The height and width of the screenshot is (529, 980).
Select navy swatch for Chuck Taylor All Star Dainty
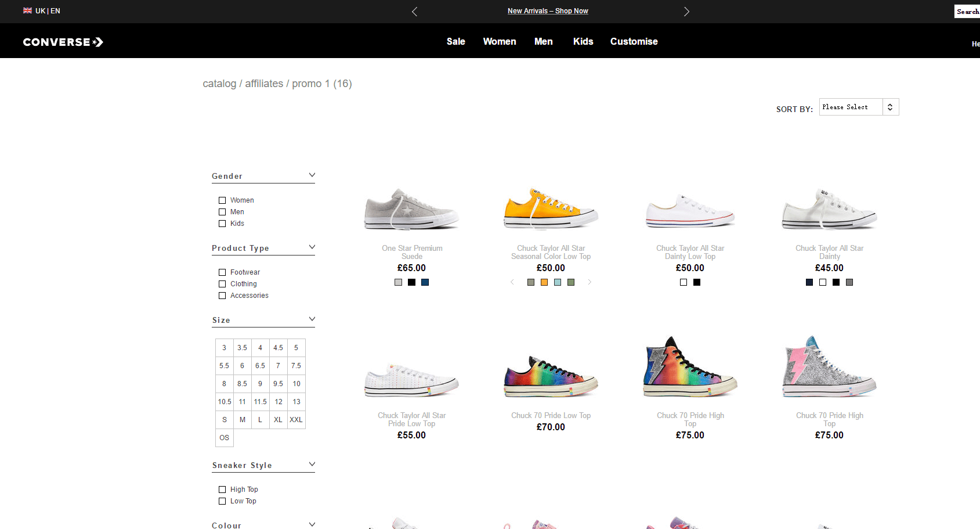click(809, 282)
